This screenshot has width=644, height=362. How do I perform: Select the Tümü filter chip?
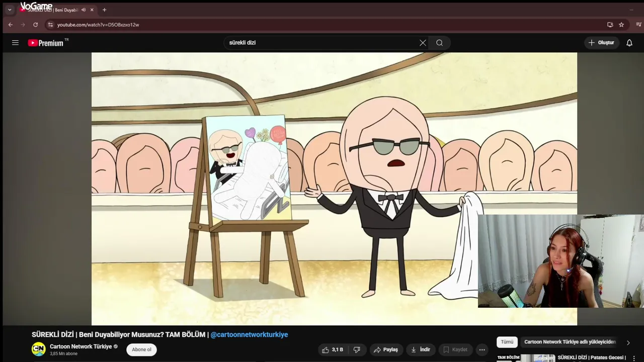tap(507, 342)
